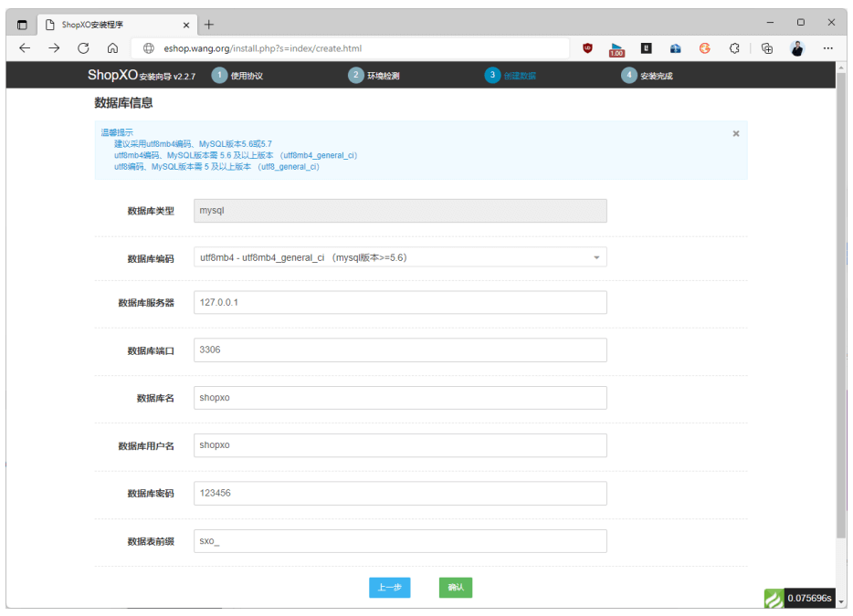Close the ShopXO安装程序 tab

(186, 25)
